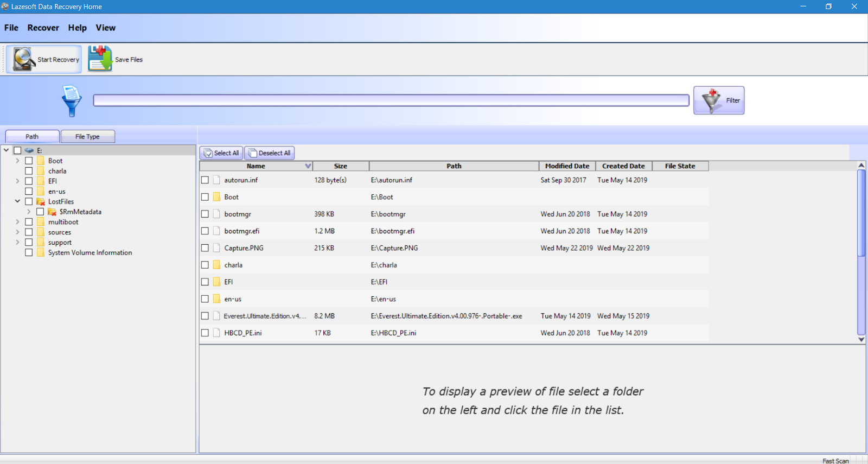Click the Save Files disk icon
Image resolution: width=868 pixels, height=464 pixels.
100,59
